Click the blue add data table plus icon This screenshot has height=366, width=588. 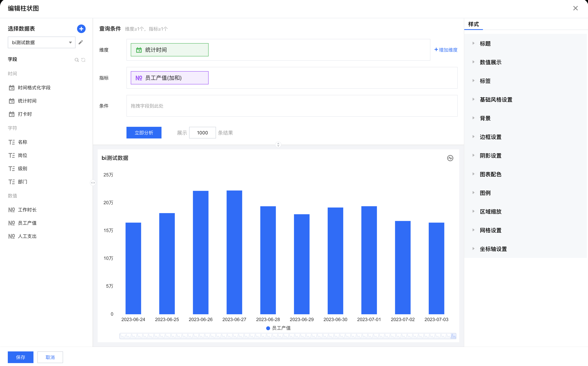(x=81, y=29)
